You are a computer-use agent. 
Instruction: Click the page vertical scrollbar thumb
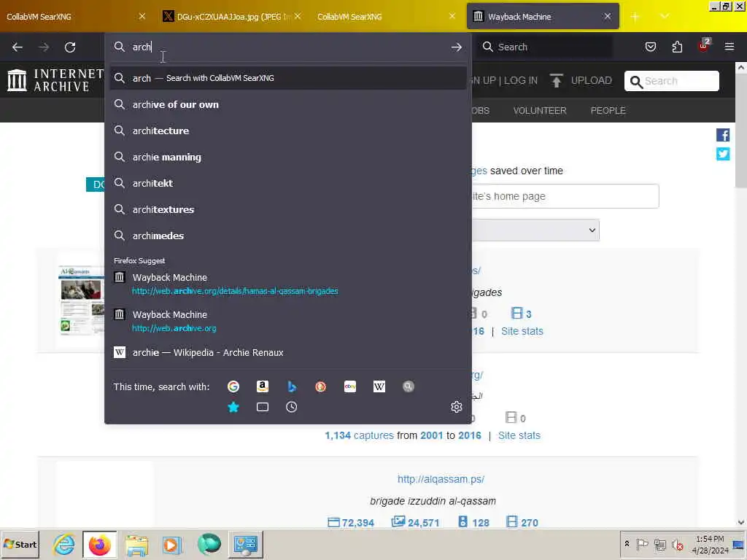(741, 131)
